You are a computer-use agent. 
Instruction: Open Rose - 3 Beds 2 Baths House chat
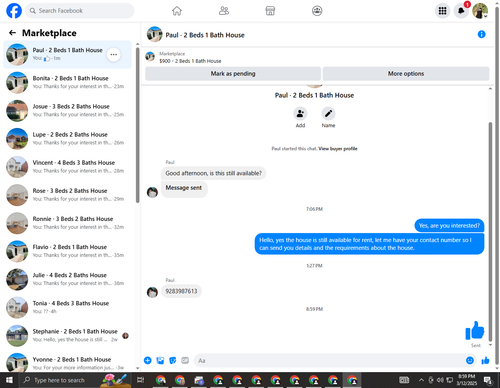click(67, 195)
